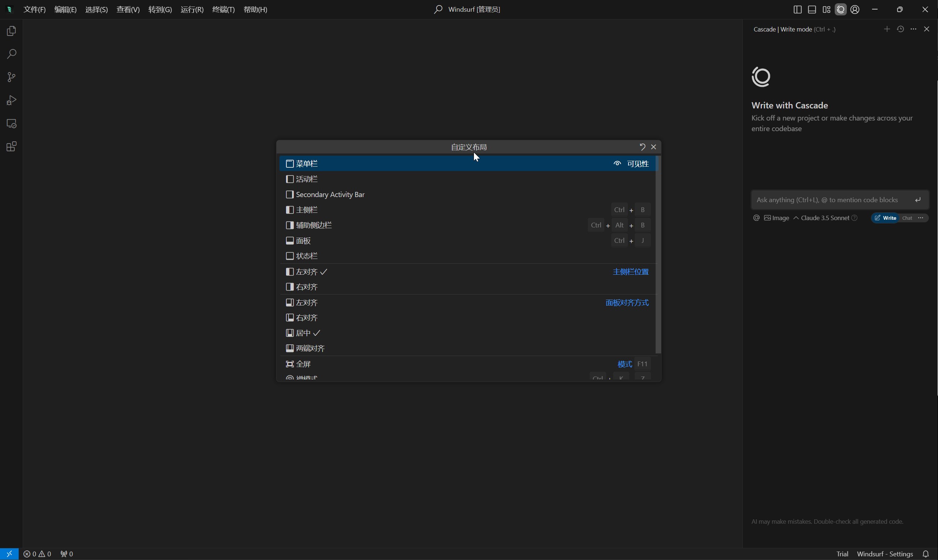The width and height of the screenshot is (938, 560).
Task: Toggle the 状态栏 visibility entry
Action: pyautogui.click(x=306, y=256)
